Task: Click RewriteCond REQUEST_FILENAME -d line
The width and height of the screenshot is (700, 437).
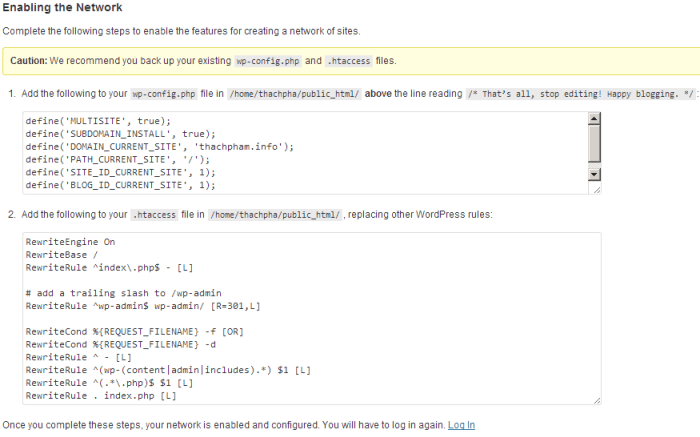Action: click(121, 345)
